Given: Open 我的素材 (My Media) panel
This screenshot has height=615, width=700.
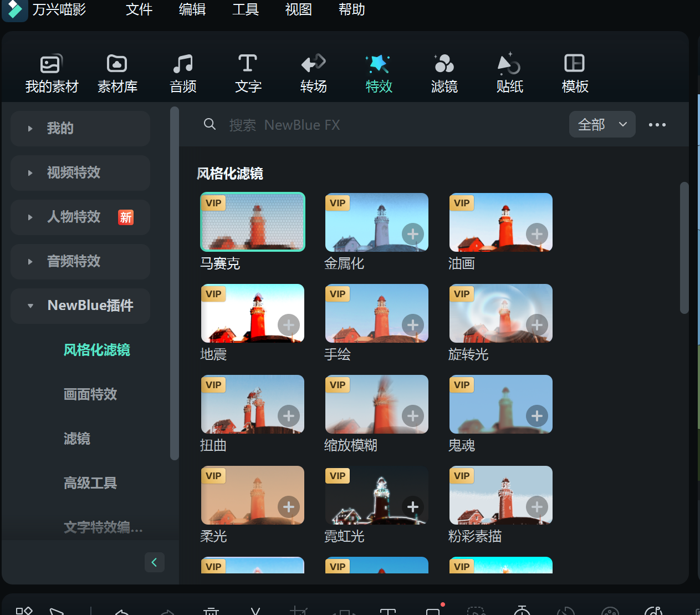Looking at the screenshot, I should (52, 72).
